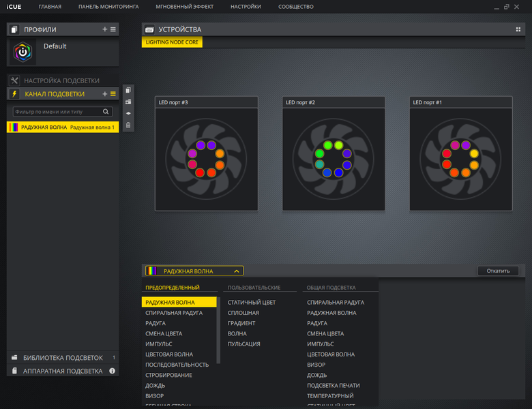Click the search magnifier icon in the filter

tap(106, 112)
